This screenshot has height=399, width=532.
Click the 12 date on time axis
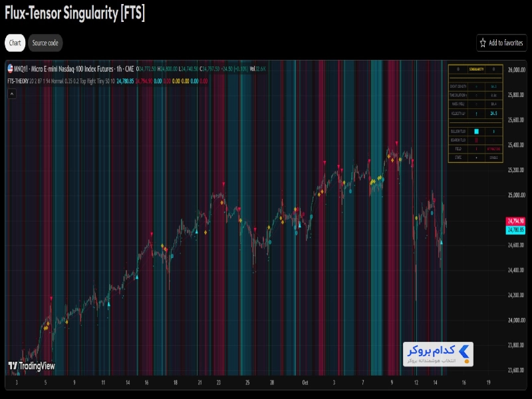(x=416, y=383)
